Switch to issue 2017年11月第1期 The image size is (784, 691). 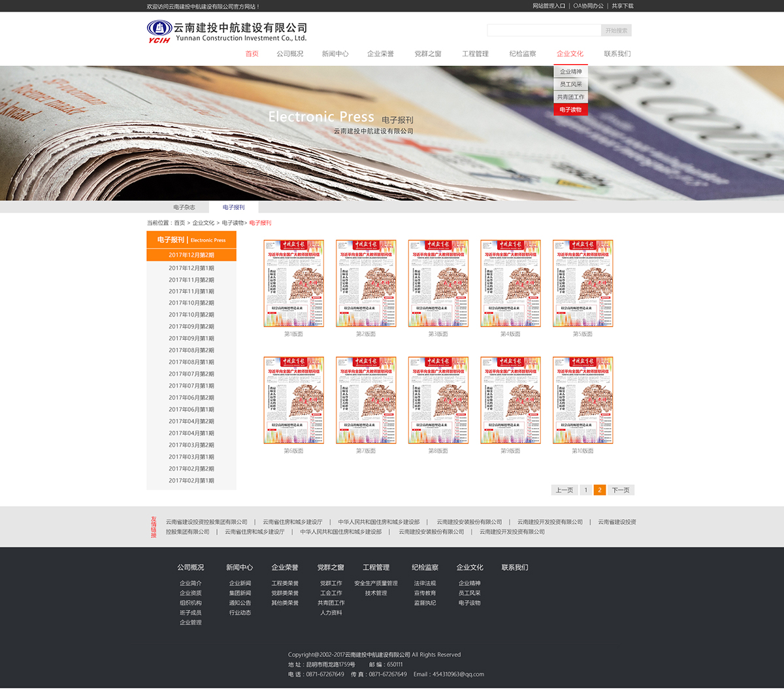[191, 291]
